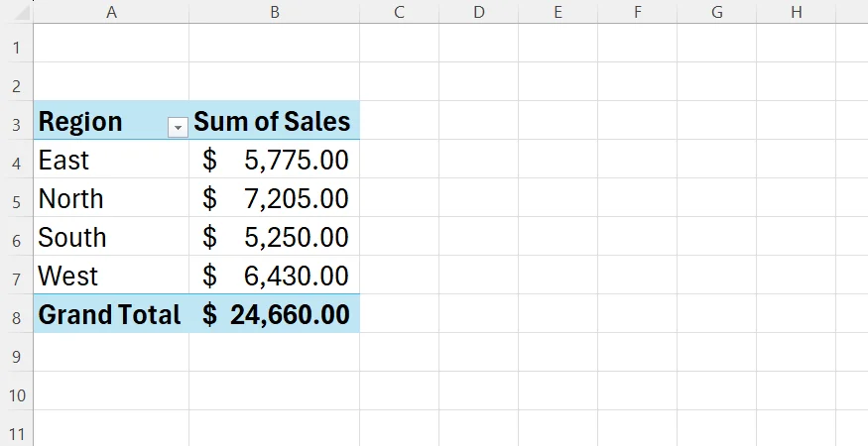868x446 pixels.
Task: Click the 24,660.00 grand total value
Action: pos(290,315)
